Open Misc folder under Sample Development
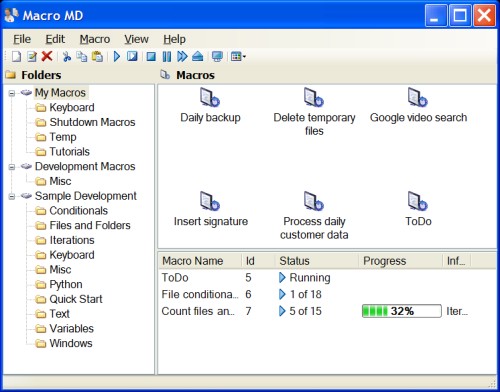 coord(60,269)
